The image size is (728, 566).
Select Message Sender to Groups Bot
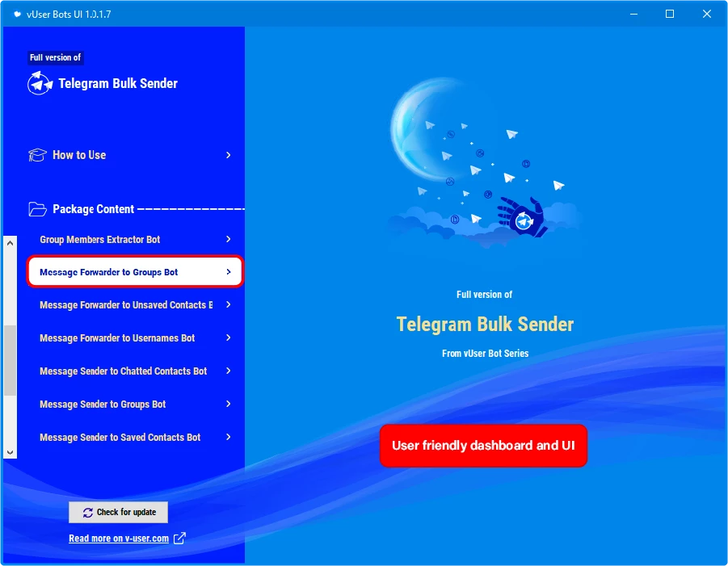[135, 404]
